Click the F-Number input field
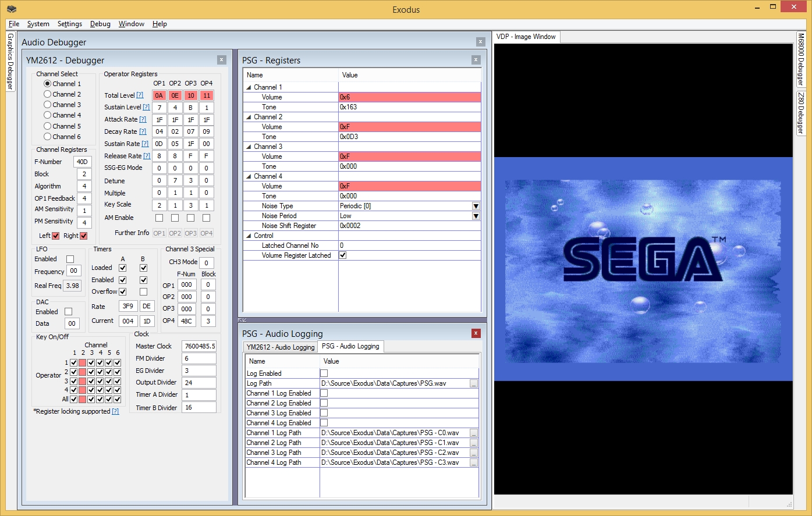812x516 pixels. (x=82, y=162)
